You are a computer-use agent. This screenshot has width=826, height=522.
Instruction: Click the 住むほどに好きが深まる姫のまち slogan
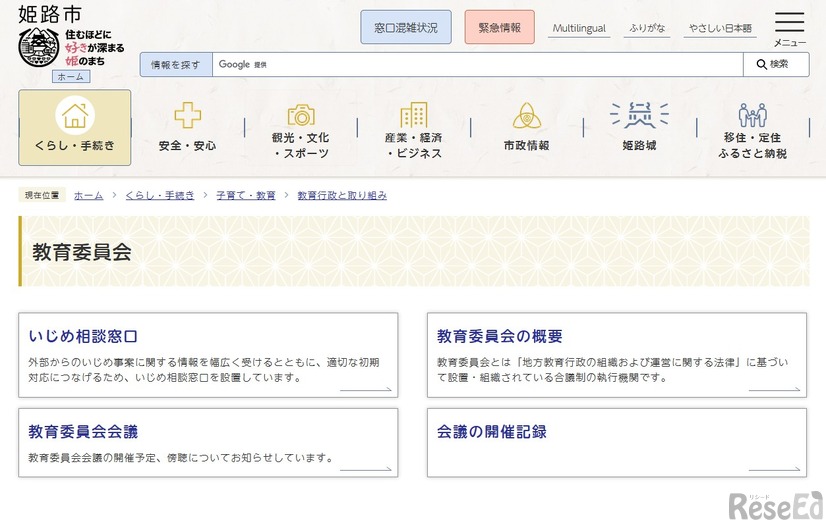click(x=95, y=48)
